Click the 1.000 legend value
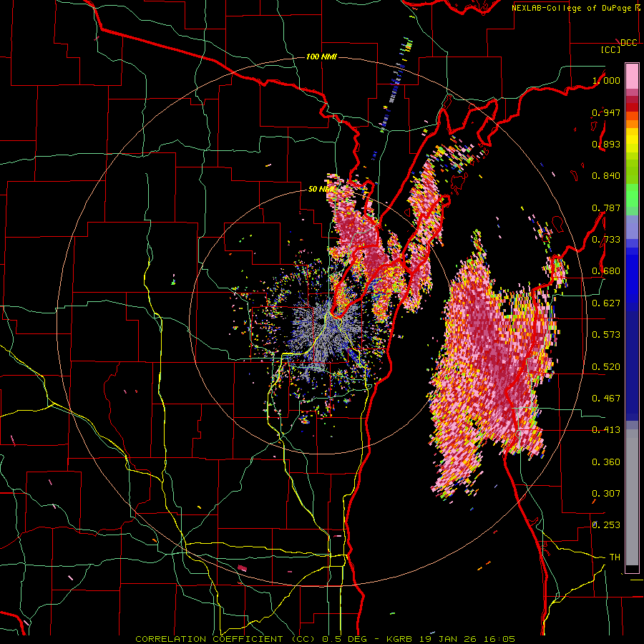 click(x=606, y=80)
